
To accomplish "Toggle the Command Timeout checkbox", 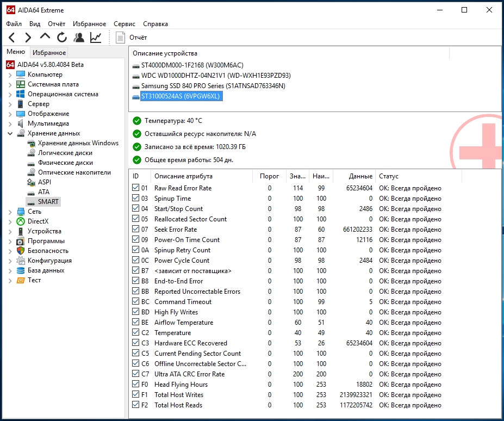I will click(x=135, y=301).
